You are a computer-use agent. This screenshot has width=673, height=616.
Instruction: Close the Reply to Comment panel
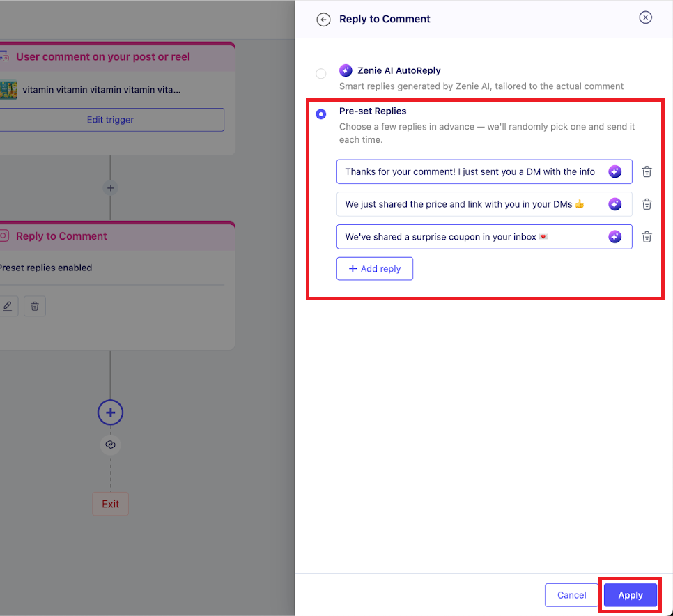[646, 18]
